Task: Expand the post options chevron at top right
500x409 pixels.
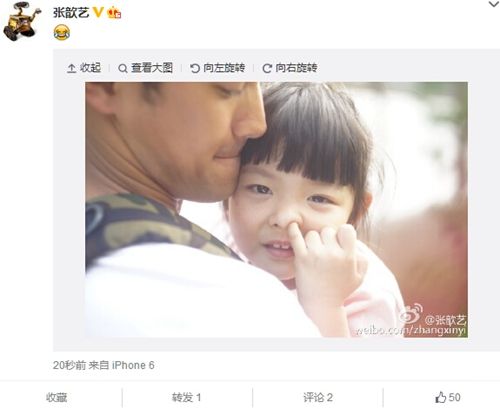Action: (494, 4)
